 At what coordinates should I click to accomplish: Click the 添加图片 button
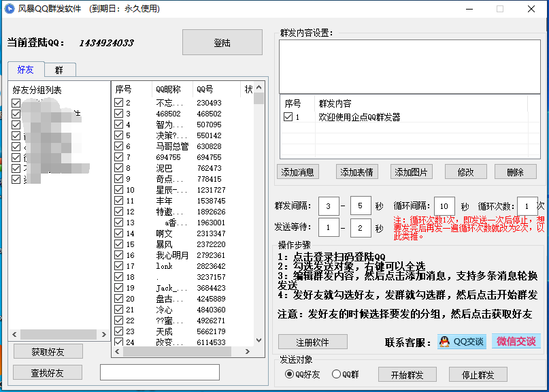[412, 172]
